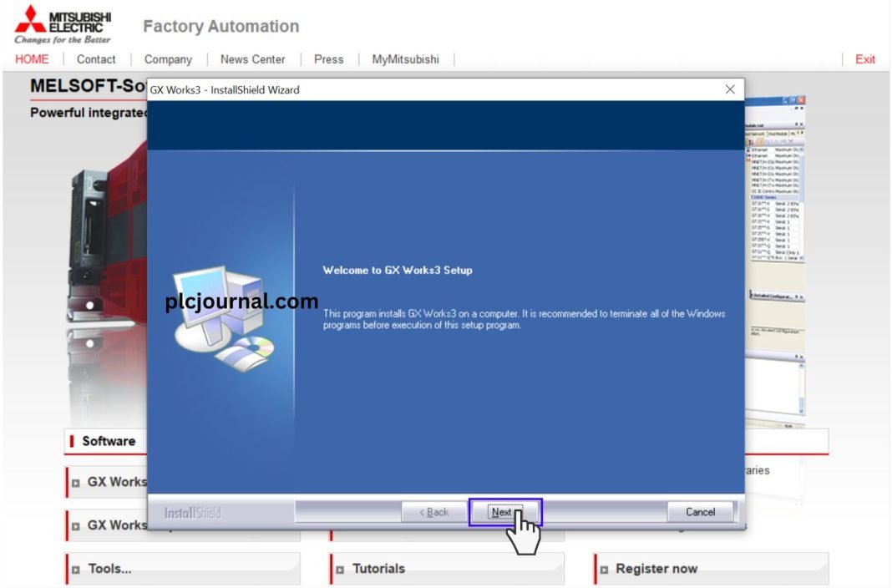
Task: Click the red marker beside the Software heading
Action: click(72, 441)
